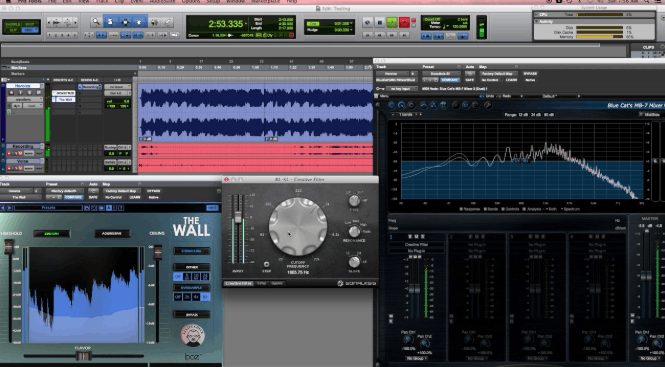Viewport: 665px width, 367px height.
Task: Select the Selector tool in the Pro Tools toolbar
Action: (126, 22)
